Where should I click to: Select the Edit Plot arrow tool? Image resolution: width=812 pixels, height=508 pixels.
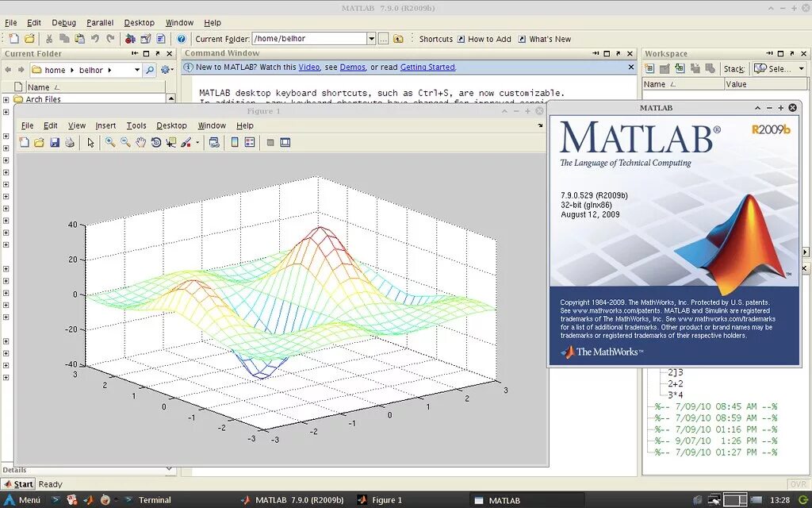[x=90, y=143]
